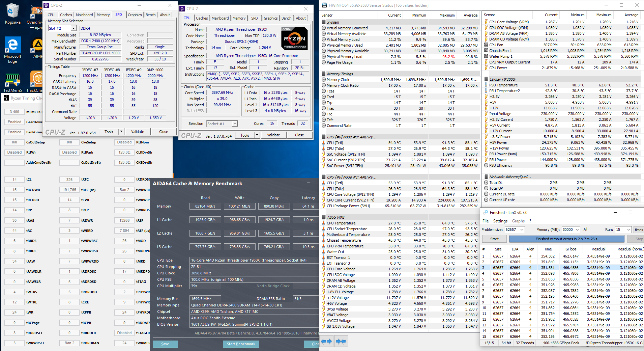Image resolution: width=644 pixels, height=351 pixels.
Task: Click Validate in the SPD CPU-Z window
Action: (138, 132)
